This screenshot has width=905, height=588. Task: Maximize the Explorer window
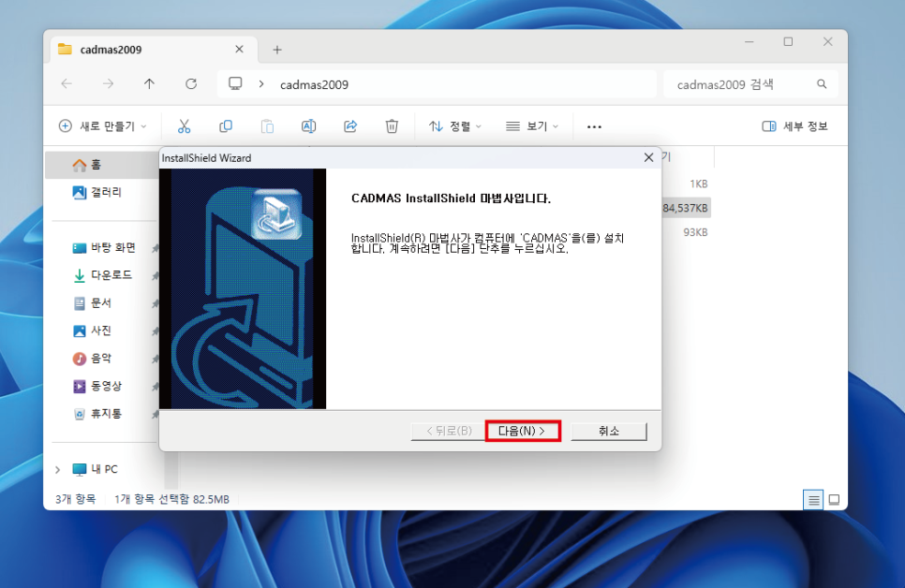[x=788, y=42]
